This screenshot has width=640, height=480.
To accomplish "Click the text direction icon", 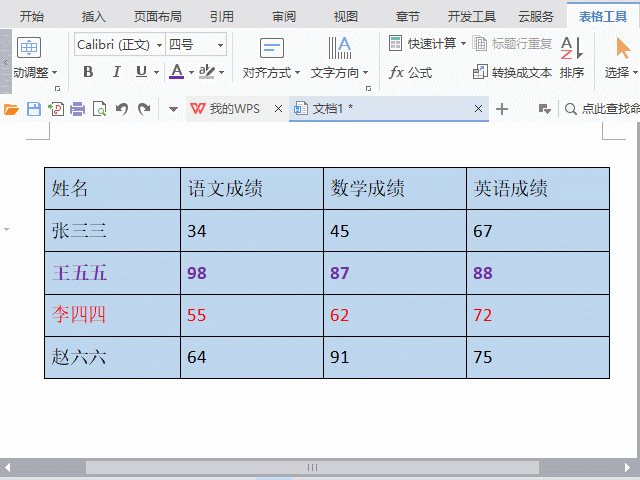I will (x=340, y=48).
